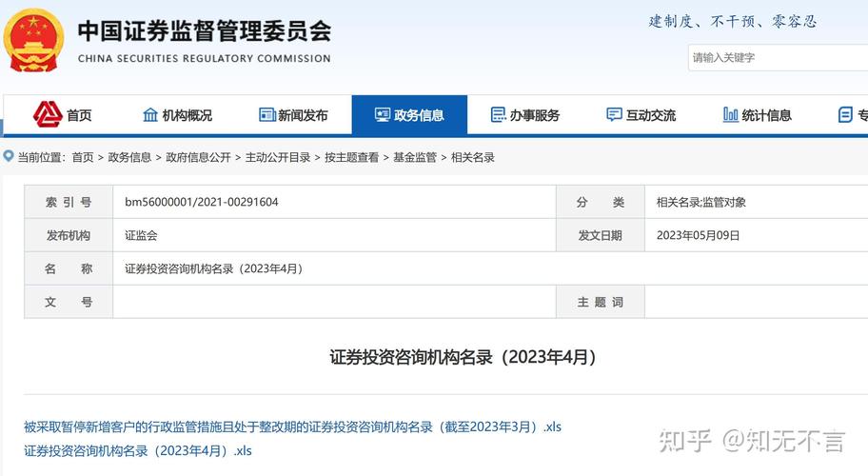Focus the 请输入关键字 search field
This screenshot has height=476, width=868.
coord(778,57)
